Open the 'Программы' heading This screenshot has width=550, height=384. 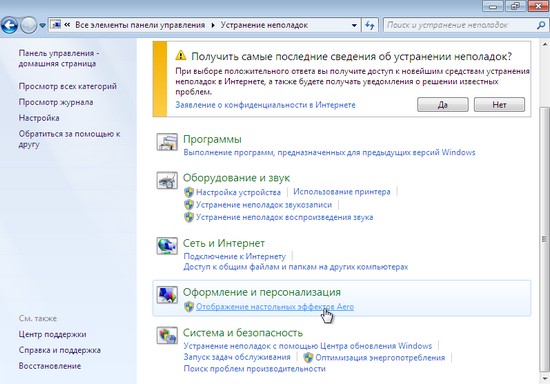pos(212,139)
